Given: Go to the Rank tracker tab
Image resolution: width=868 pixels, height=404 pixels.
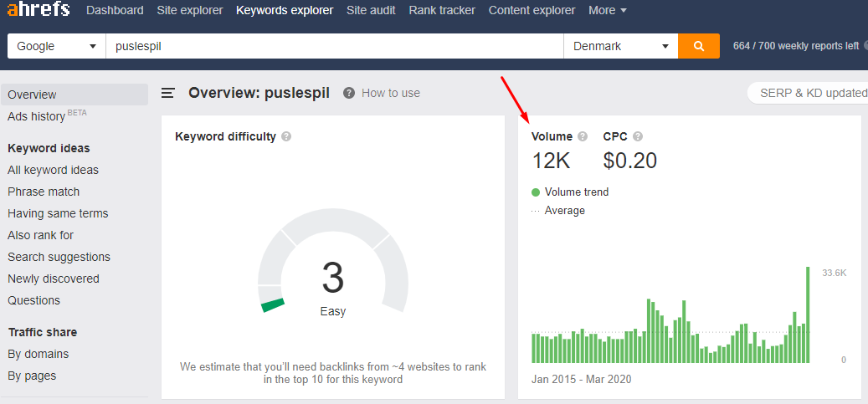Looking at the screenshot, I should click(x=442, y=10).
